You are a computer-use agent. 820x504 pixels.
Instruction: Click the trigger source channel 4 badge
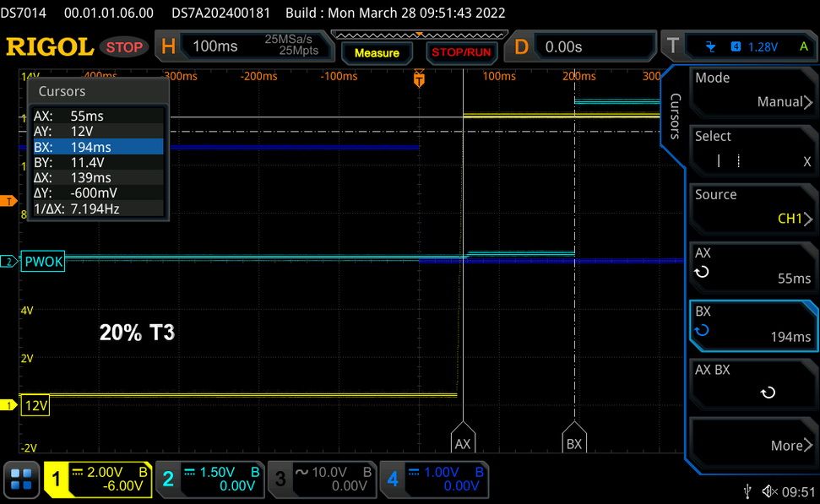tap(736, 46)
